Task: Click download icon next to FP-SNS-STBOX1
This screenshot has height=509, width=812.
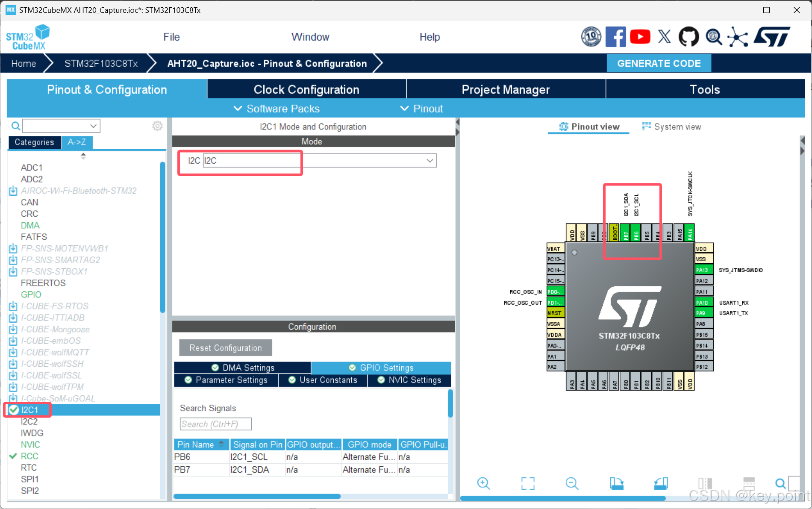Action: [13, 271]
